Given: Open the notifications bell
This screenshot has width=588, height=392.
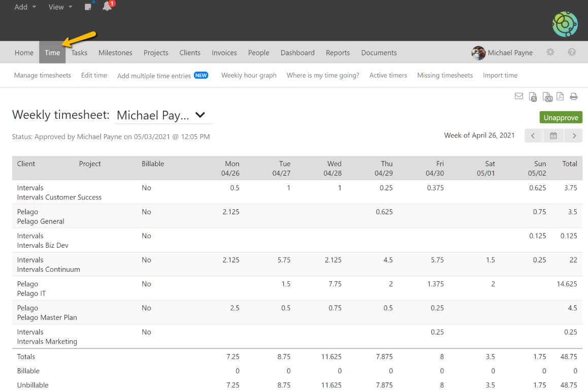Looking at the screenshot, I should point(107,7).
